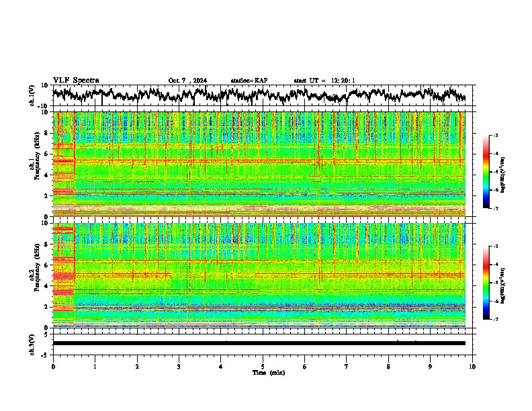Click the "ch.3(V)" axis label
The width and height of the screenshot is (532, 411).
coord(32,345)
